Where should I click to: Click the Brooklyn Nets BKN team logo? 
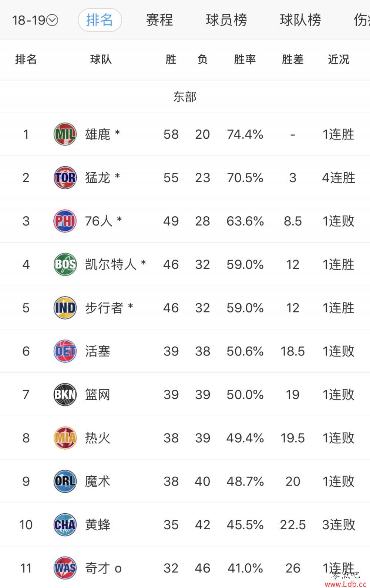(x=65, y=394)
